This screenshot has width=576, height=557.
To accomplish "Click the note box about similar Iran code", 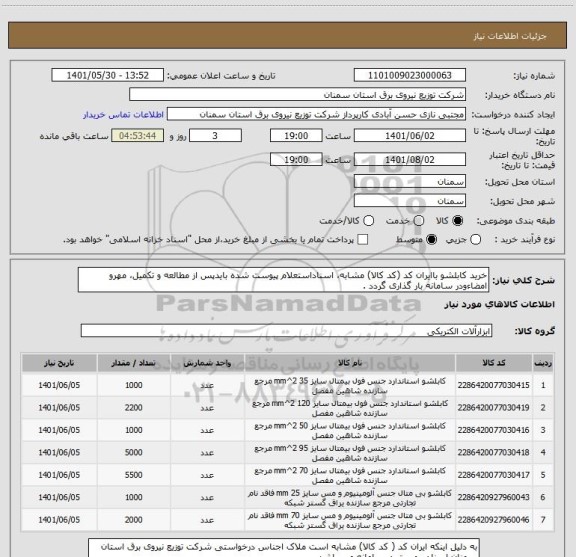I will pyautogui.click(x=284, y=548).
